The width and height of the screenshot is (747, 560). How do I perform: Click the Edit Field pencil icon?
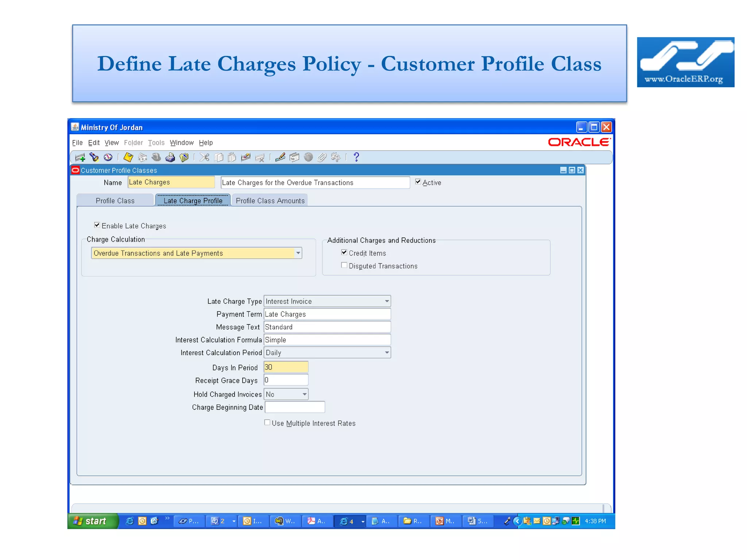pos(280,157)
